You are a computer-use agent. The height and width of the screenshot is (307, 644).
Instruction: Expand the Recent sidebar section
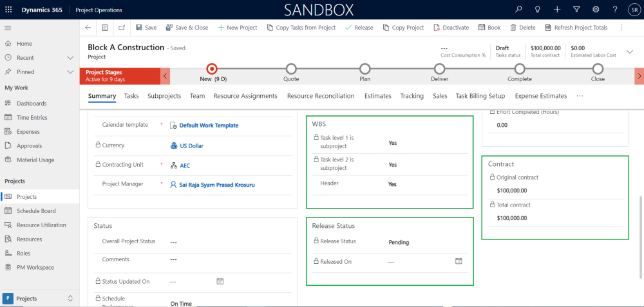(x=70, y=58)
